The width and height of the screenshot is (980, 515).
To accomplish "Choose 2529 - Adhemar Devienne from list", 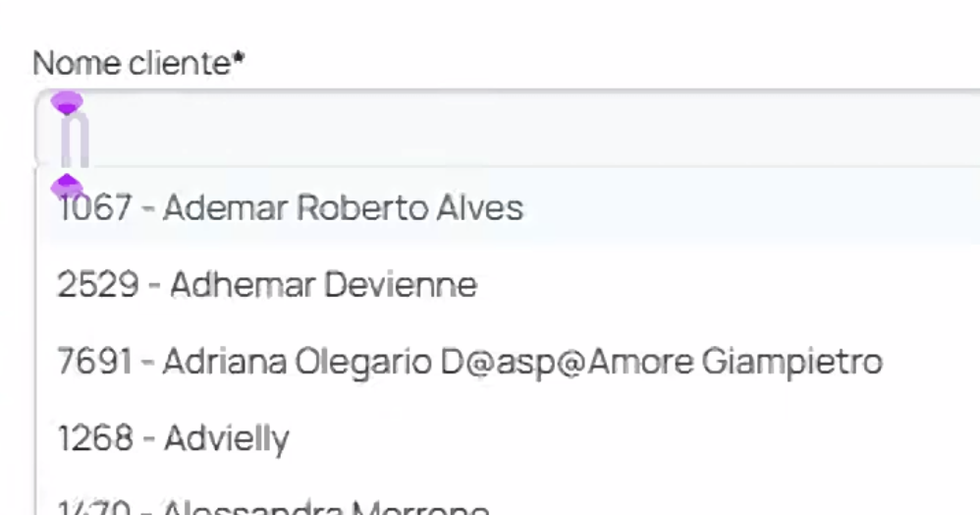I will point(267,285).
